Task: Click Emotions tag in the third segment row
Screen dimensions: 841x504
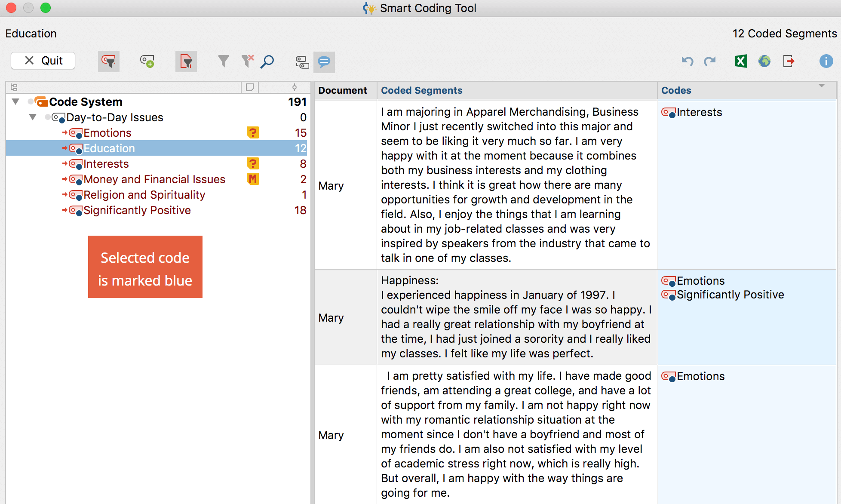Action: tap(693, 376)
